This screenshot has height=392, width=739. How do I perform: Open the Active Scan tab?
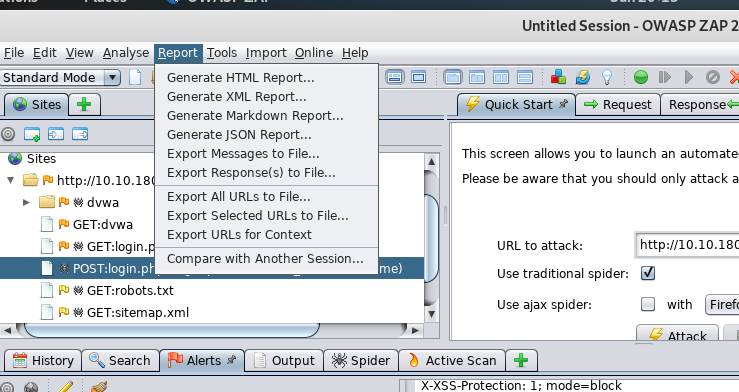452,360
